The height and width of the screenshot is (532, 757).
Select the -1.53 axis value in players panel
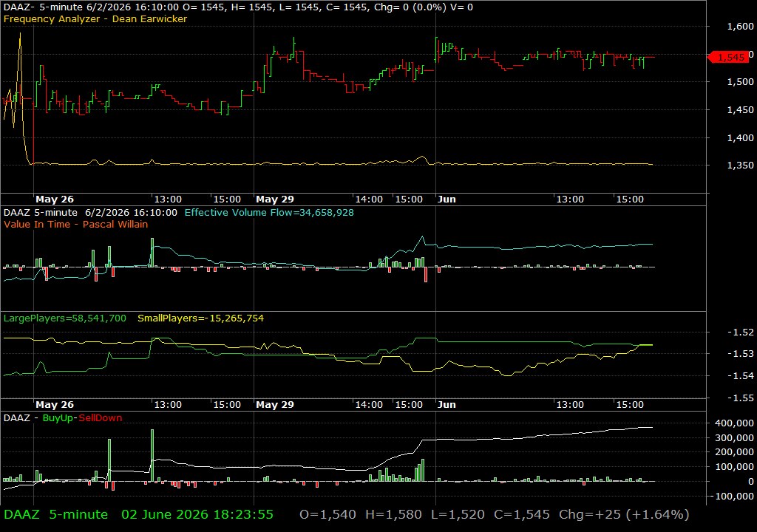(741, 354)
